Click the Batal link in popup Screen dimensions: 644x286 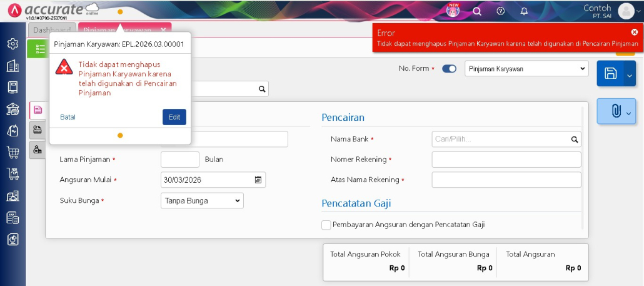[x=68, y=117]
